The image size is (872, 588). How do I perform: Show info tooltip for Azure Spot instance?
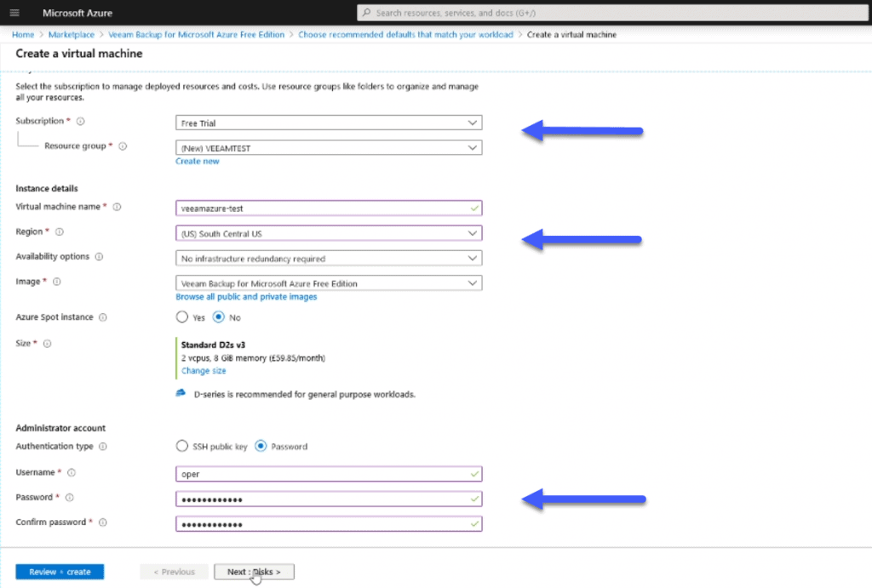[103, 317]
